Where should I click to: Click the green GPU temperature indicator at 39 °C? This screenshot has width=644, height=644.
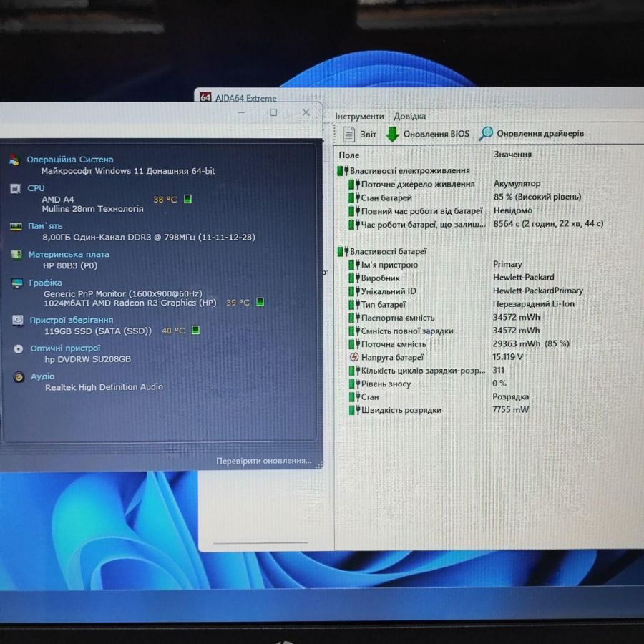[260, 302]
